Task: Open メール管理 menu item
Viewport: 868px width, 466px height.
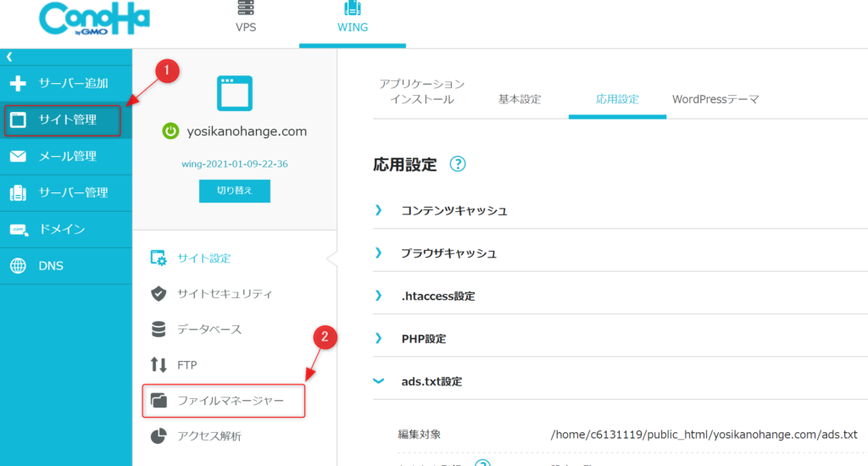Action: tap(66, 157)
